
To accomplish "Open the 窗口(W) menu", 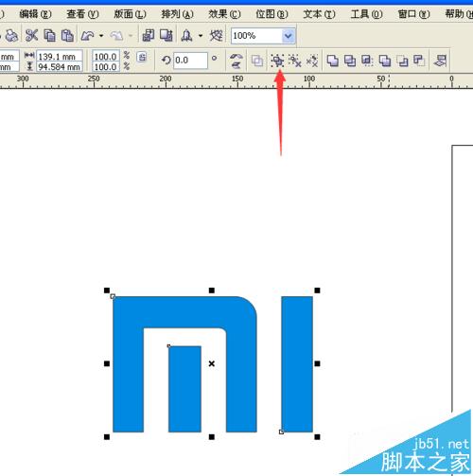I will 413,14.
